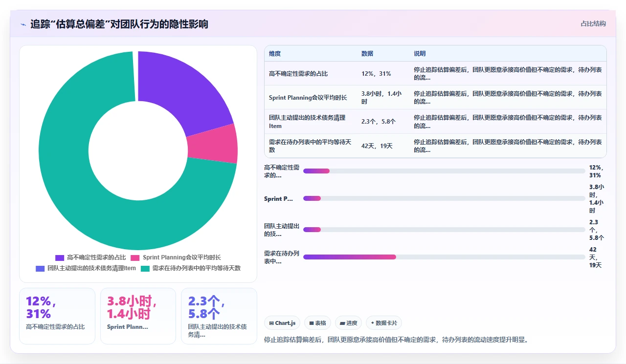Click table cell value 42天，19天
Viewport: 626px width, 364px height.
[x=377, y=146]
